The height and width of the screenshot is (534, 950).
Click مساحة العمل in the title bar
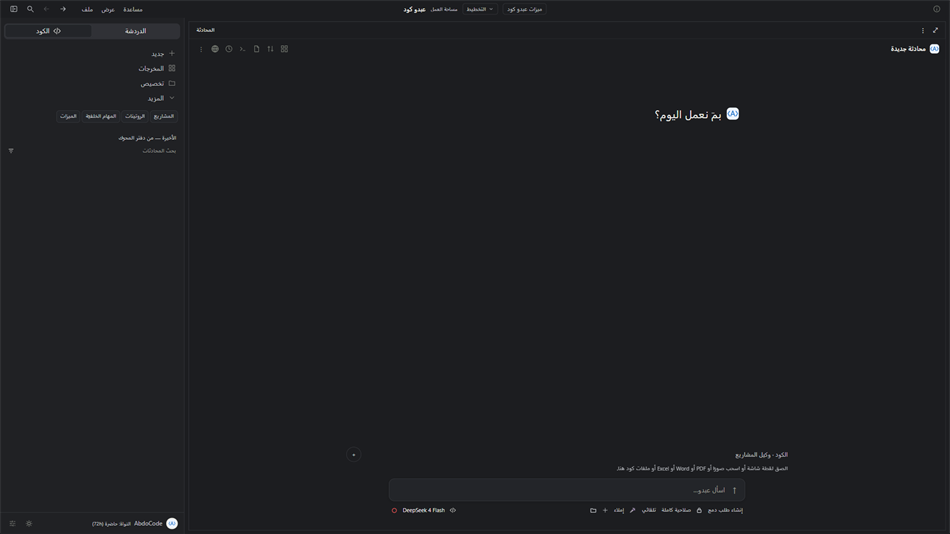(x=444, y=10)
